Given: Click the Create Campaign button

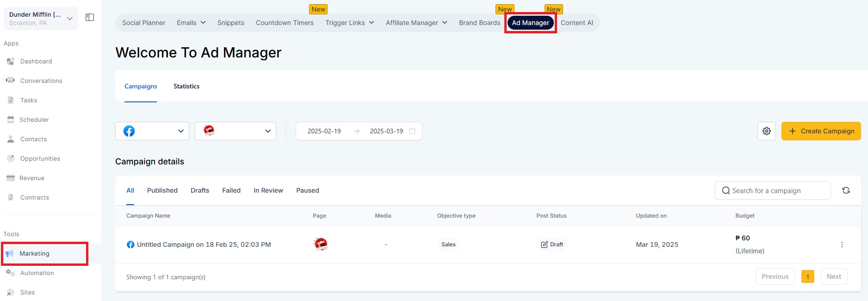Looking at the screenshot, I should 821,131.
